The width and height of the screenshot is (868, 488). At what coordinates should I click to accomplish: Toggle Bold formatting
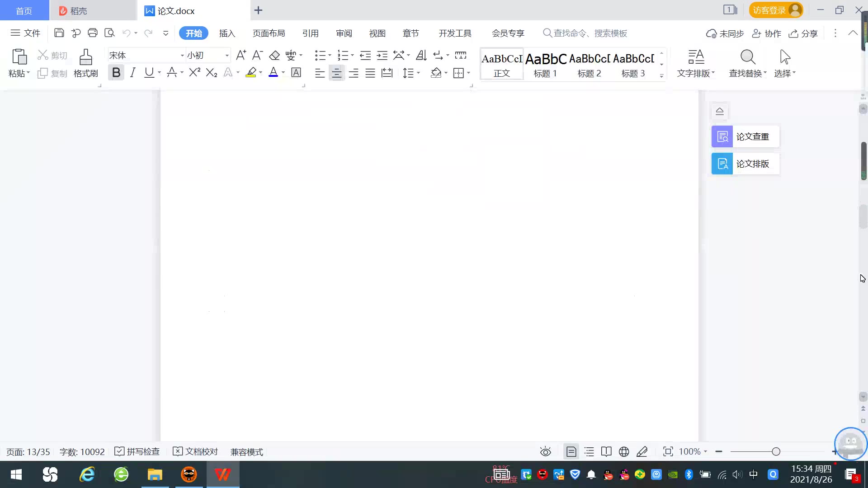coord(116,72)
